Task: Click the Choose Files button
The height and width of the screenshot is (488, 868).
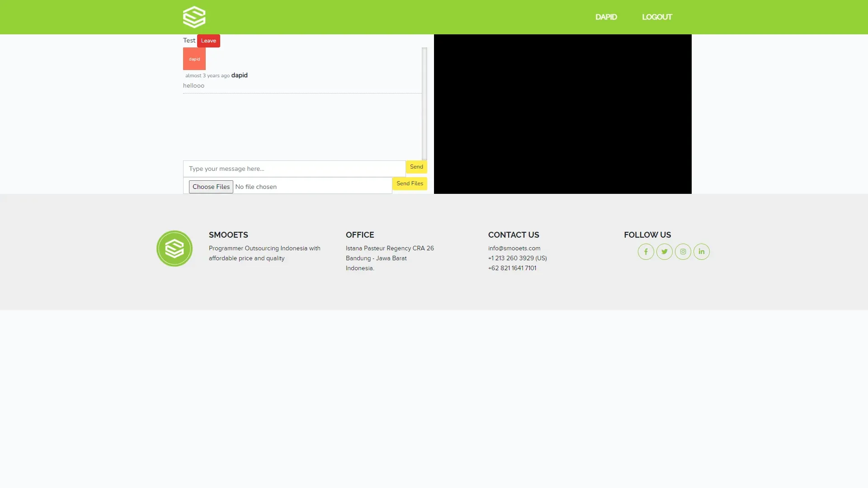Action: point(211,187)
